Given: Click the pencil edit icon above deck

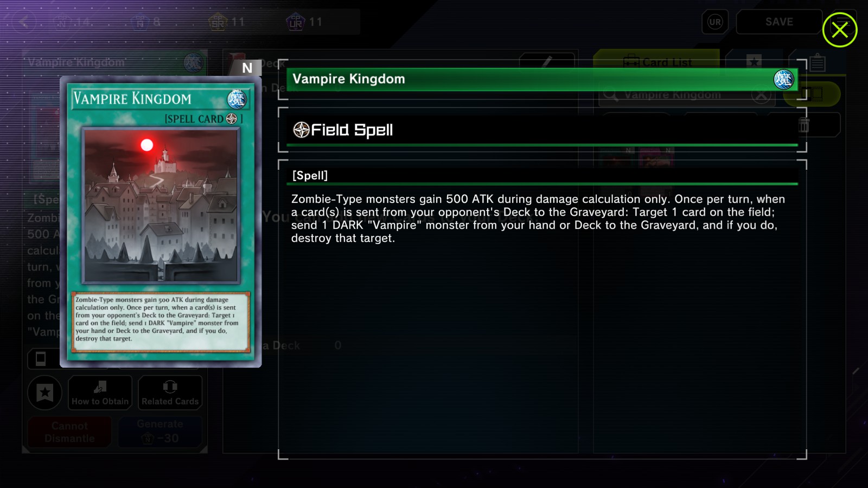Looking at the screenshot, I should (x=547, y=62).
